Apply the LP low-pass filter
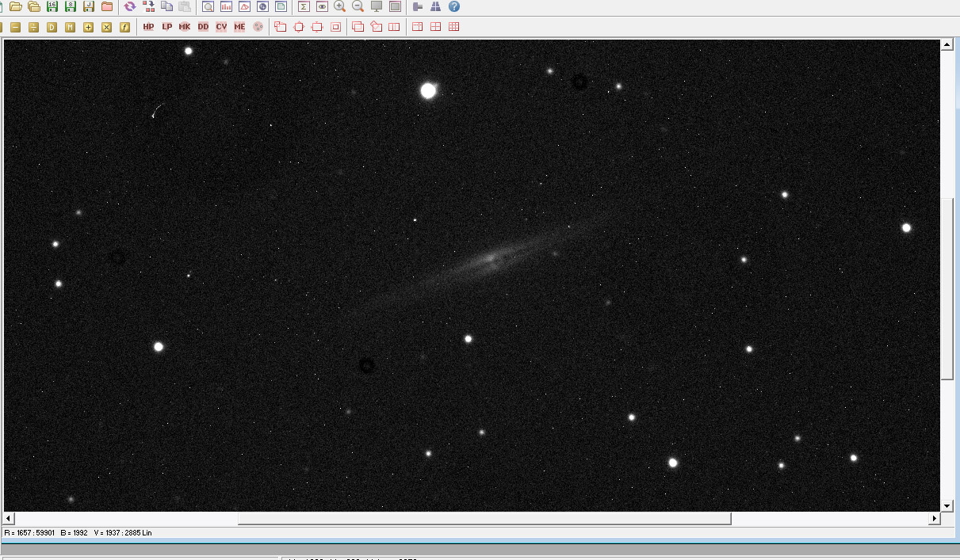Screen dimensions: 960x560 pos(166,27)
